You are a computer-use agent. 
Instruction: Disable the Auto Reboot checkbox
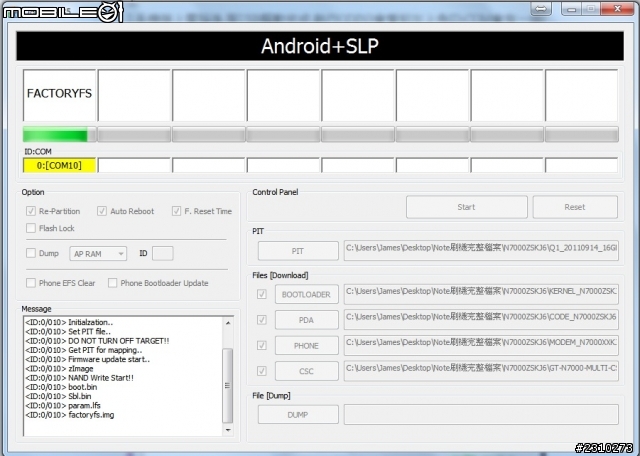pyautogui.click(x=102, y=211)
